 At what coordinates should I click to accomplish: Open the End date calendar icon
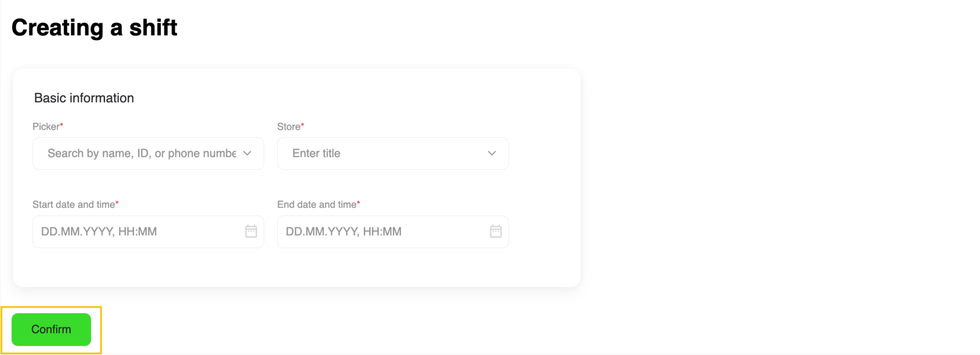pos(495,231)
